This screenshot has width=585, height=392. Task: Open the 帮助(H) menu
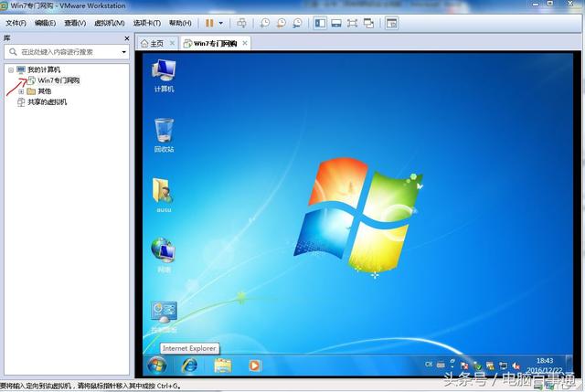click(180, 23)
